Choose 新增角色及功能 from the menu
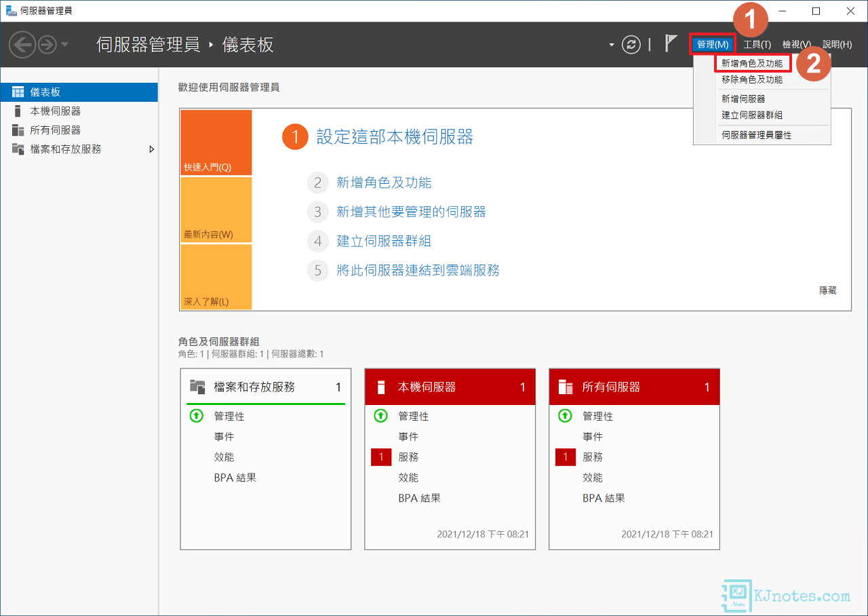The image size is (868, 616). (x=753, y=64)
